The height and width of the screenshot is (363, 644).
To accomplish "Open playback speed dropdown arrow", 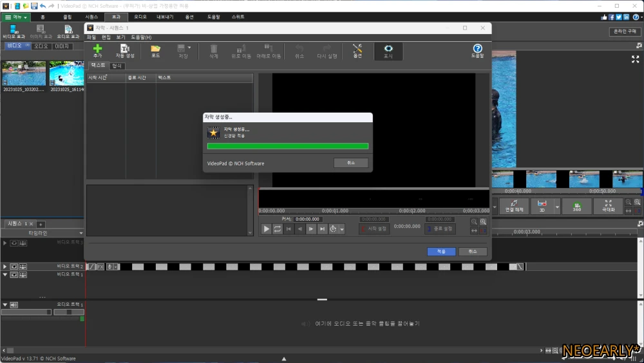I will 342,229.
